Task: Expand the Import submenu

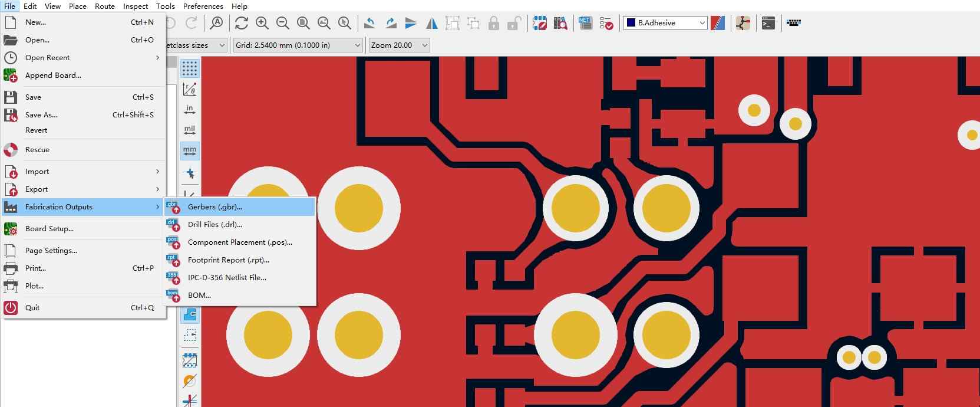Action: click(84, 171)
